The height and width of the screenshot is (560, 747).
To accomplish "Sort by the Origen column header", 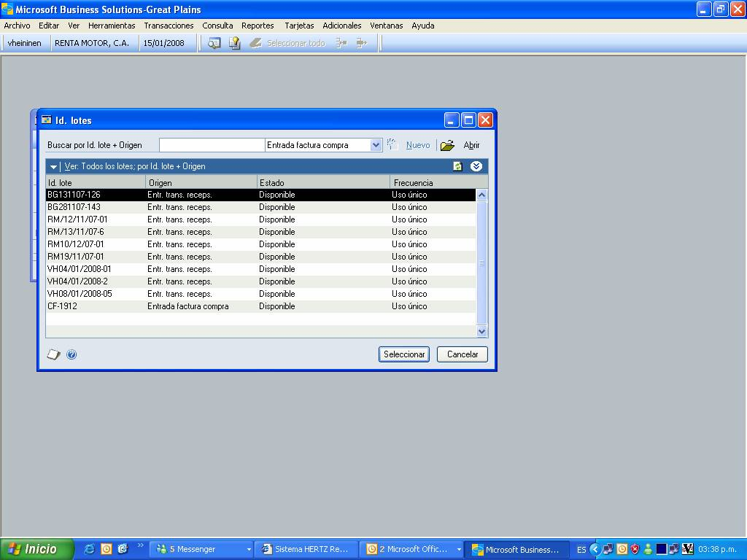I will 201,183.
